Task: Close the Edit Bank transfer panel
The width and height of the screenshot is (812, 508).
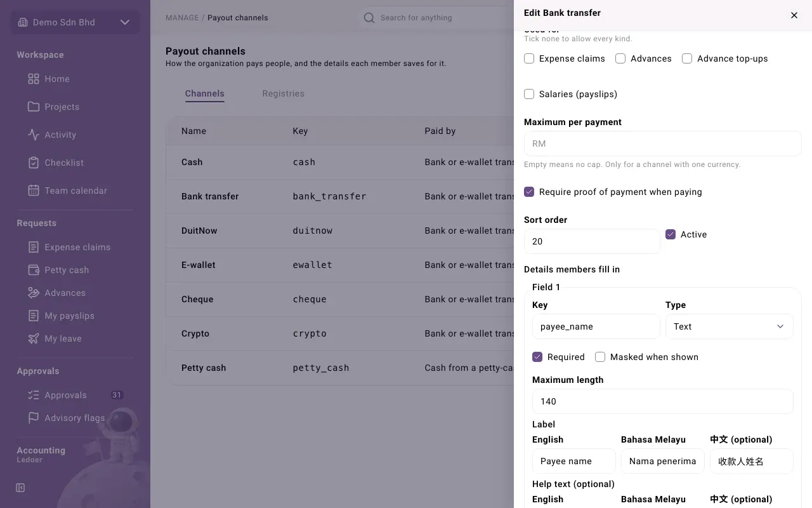Action: (x=794, y=15)
